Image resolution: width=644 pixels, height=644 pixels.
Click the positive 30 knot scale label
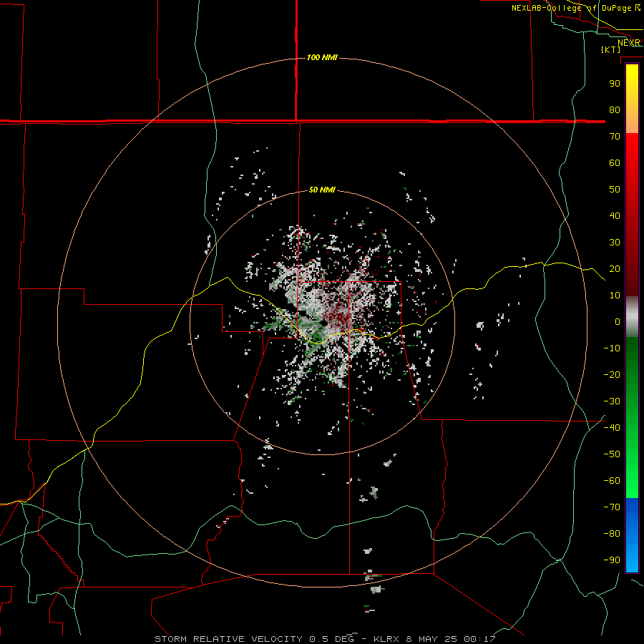pyautogui.click(x=615, y=243)
